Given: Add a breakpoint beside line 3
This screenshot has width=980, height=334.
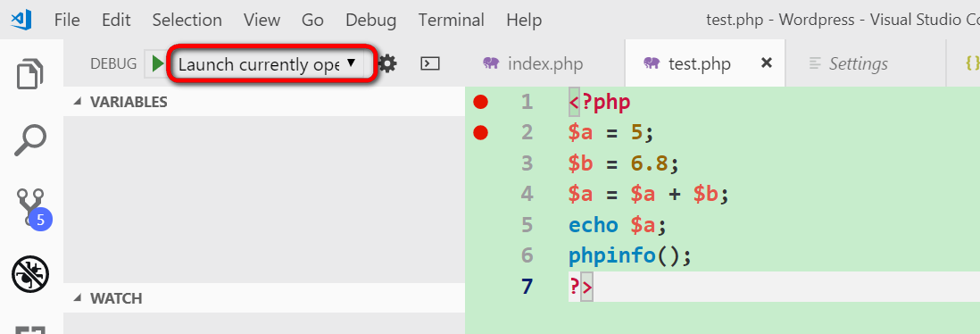Looking at the screenshot, I should tap(480, 163).
